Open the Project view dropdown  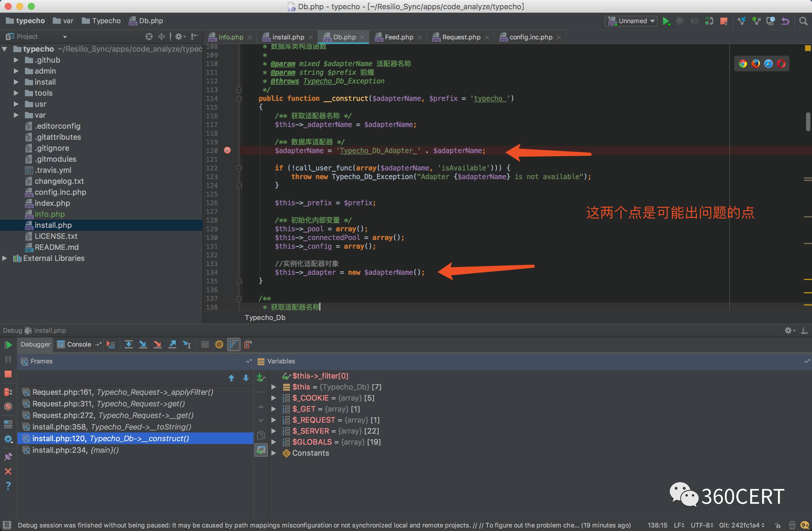click(x=65, y=37)
